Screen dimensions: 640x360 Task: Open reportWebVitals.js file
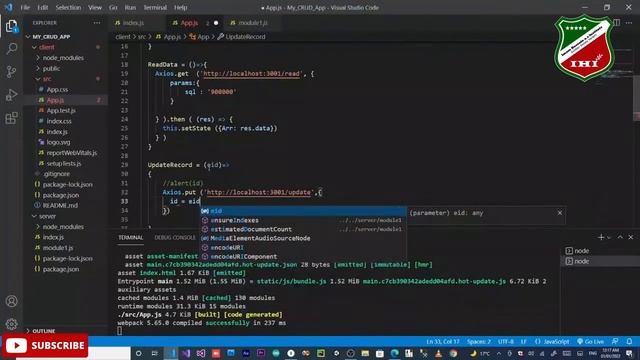pos(71,153)
